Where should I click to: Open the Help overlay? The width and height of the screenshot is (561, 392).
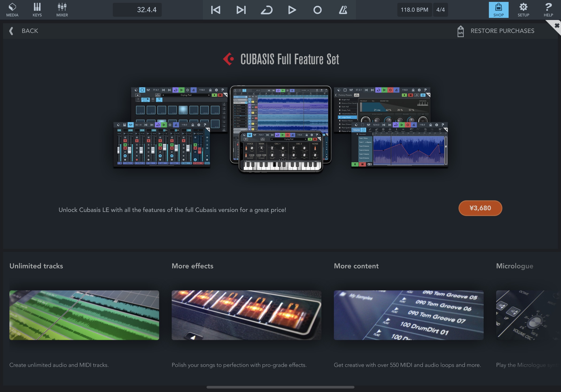pos(548,10)
